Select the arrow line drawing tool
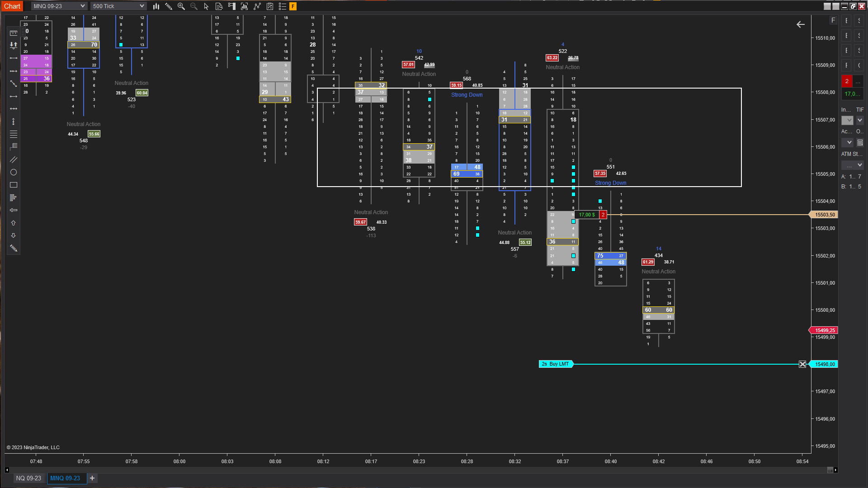868x488 pixels. [14, 96]
